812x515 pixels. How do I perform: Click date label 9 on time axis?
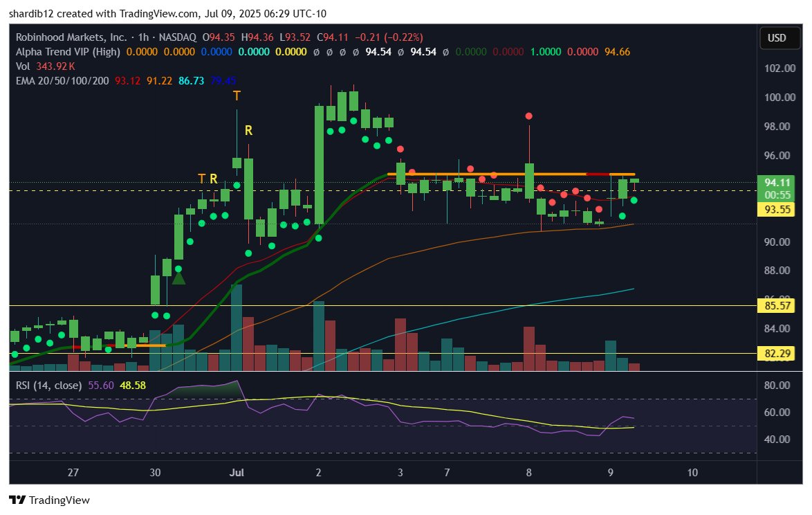point(611,473)
